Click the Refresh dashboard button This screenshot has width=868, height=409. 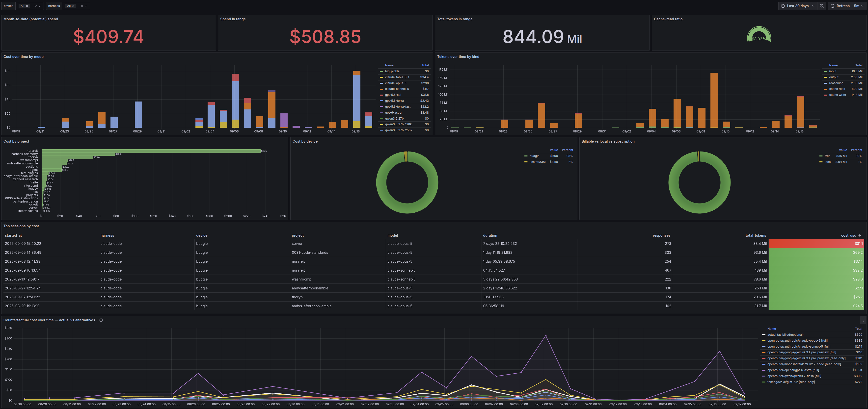click(x=840, y=6)
